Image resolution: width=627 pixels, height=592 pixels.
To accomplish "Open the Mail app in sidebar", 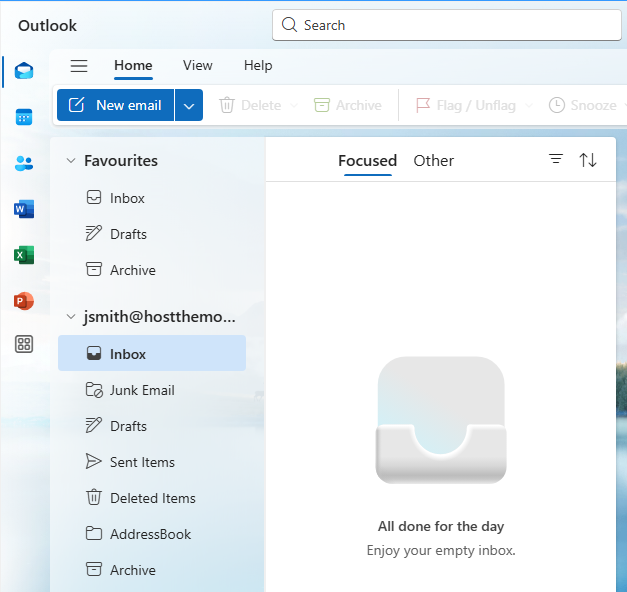I will pos(24,71).
